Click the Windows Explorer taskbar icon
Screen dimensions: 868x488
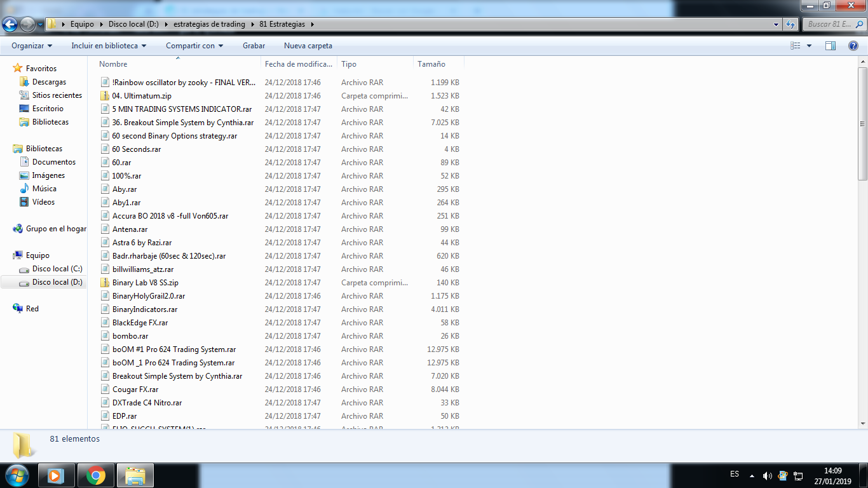click(x=135, y=475)
